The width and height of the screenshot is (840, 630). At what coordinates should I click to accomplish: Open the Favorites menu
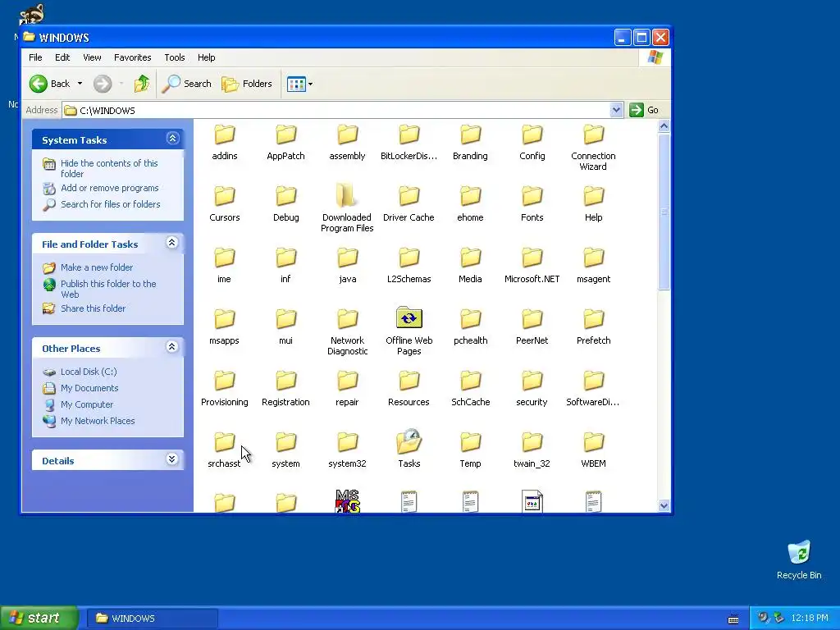coord(132,57)
